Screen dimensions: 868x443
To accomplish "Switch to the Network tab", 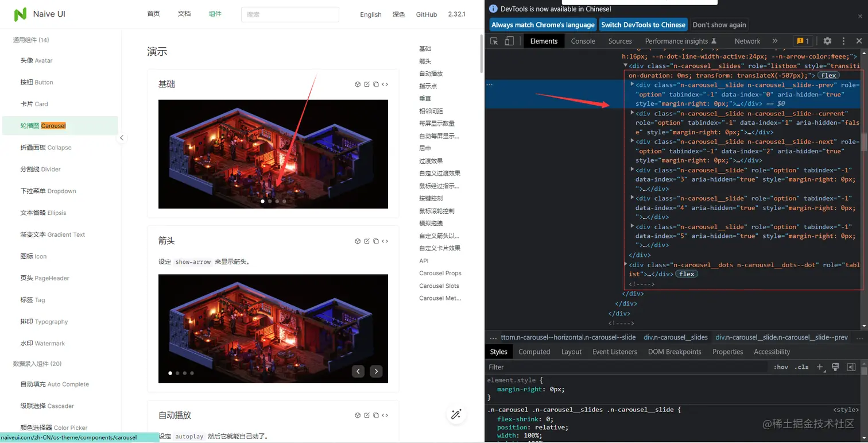I will tap(747, 41).
